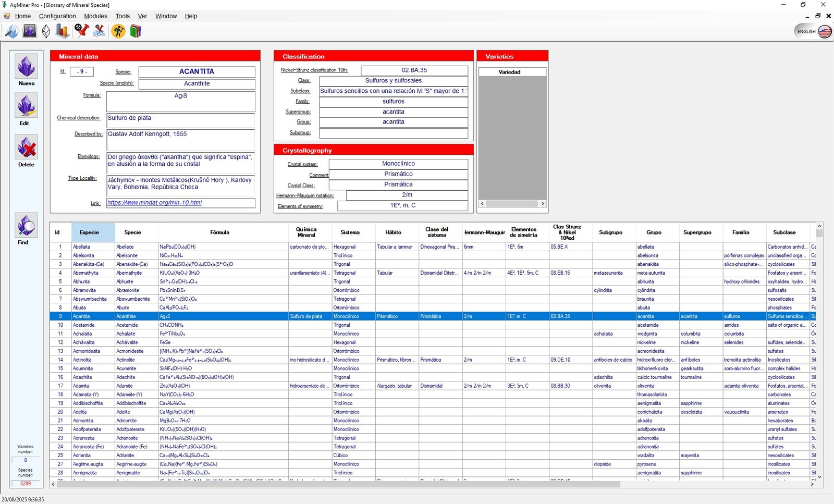Click the pickaxe and crystal toolbar icon
Image resolution: width=834 pixels, height=504 pixels.
(11, 31)
